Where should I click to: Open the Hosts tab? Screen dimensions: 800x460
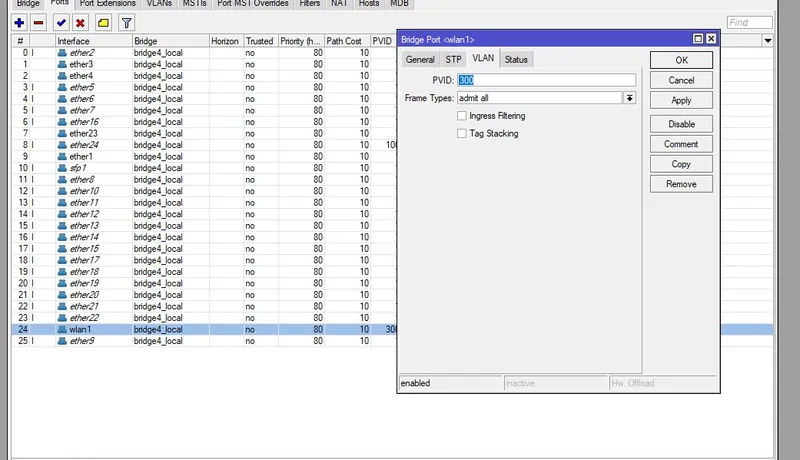point(369,4)
